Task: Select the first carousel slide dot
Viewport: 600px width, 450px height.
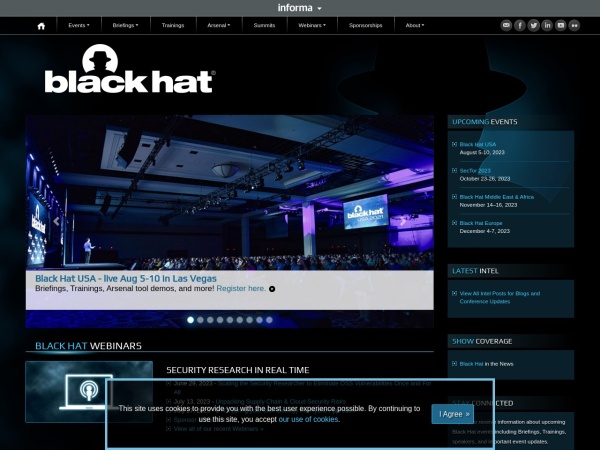Action: [x=191, y=320]
